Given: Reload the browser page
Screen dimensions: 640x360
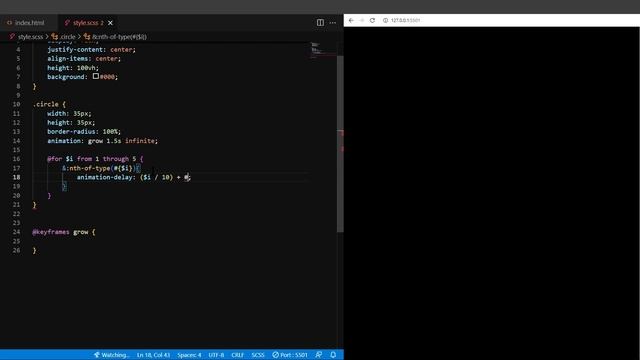Looking at the screenshot, I should pyautogui.click(x=372, y=20).
